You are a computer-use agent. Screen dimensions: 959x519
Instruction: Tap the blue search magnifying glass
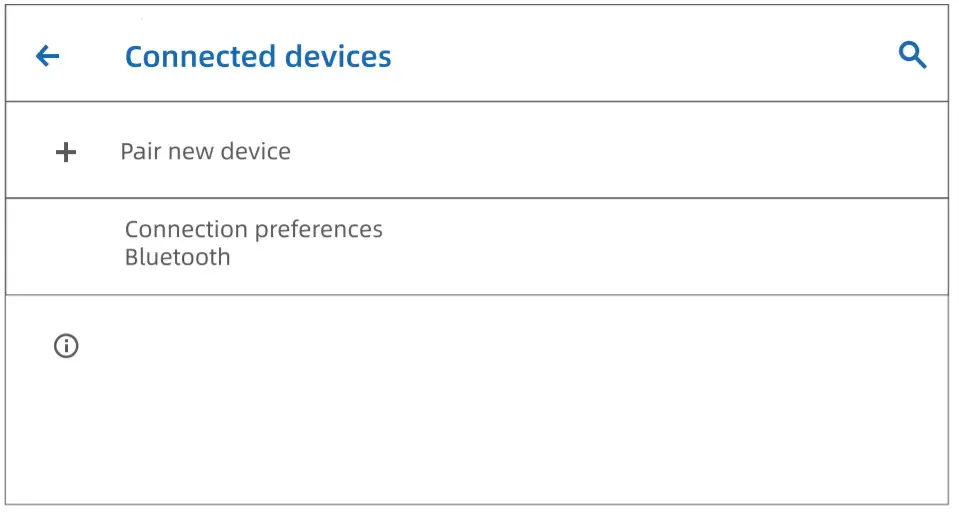coord(912,55)
